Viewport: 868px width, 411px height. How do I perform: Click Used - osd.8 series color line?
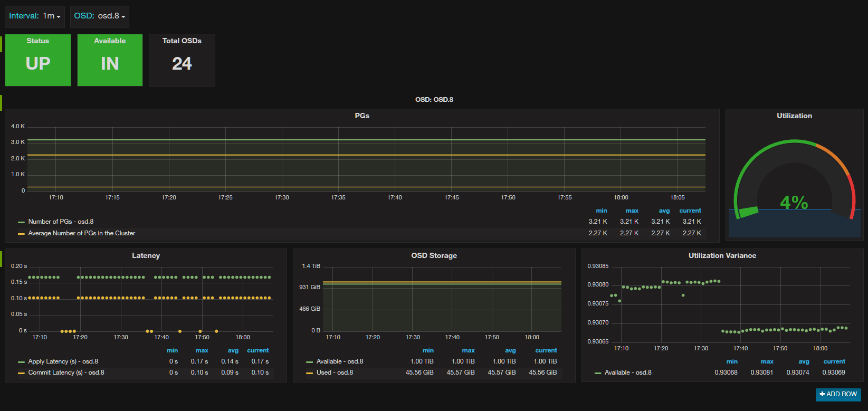309,373
